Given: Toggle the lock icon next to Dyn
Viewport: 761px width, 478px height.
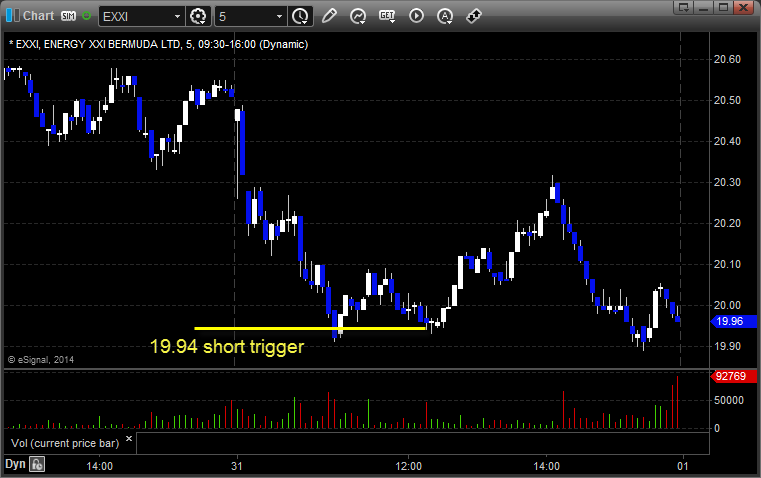Looking at the screenshot, I should (x=37, y=464).
